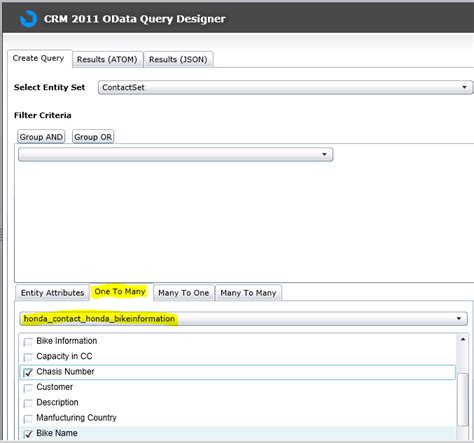This screenshot has height=443, width=474.
Task: Open the Results (ATOM) tab
Action: pyautogui.click(x=107, y=60)
